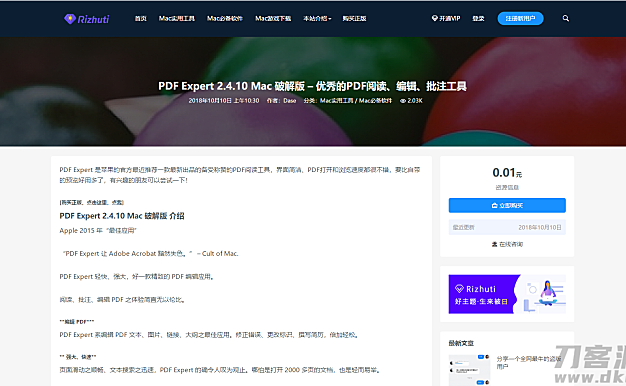The height and width of the screenshot is (386, 626).
Task: Click the 登录 login link
Action: tap(478, 18)
